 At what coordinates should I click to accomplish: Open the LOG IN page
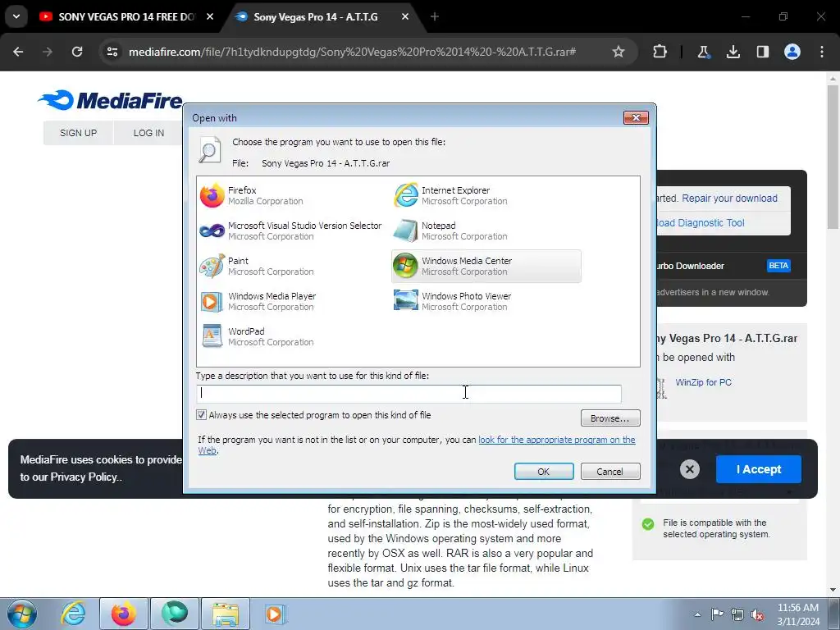pyautogui.click(x=148, y=133)
